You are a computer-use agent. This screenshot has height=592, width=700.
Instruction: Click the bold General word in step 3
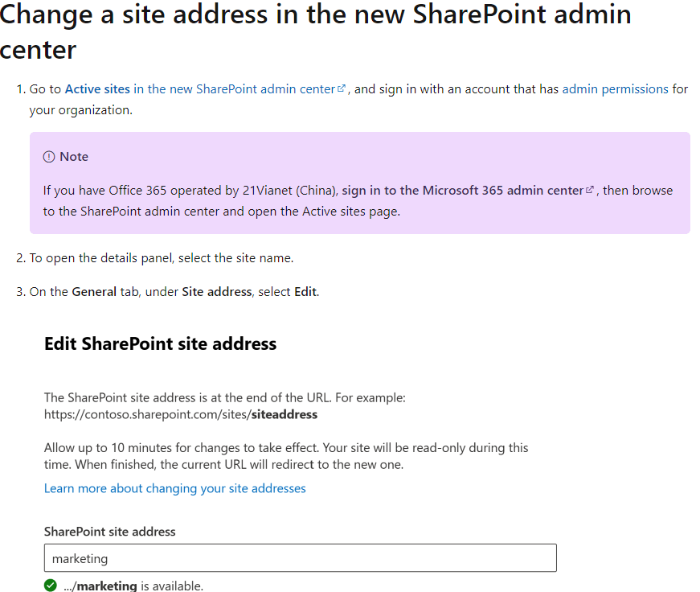(x=94, y=292)
